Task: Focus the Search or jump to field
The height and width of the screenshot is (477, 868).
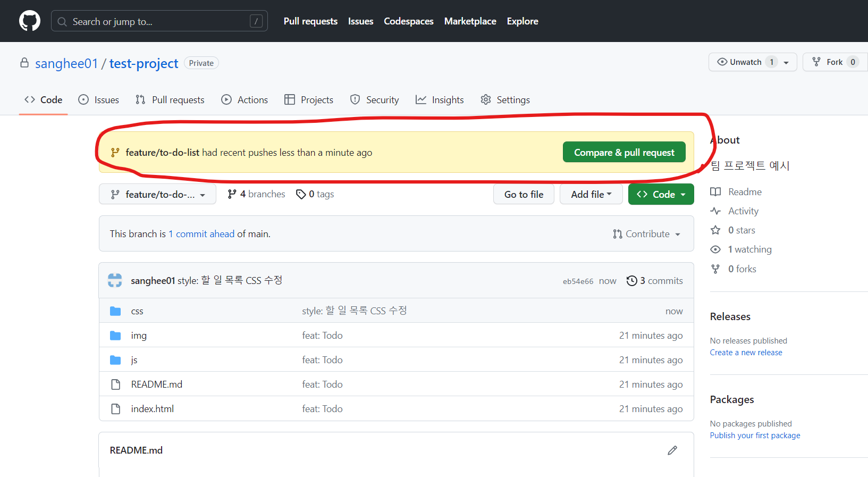Action: (159, 21)
